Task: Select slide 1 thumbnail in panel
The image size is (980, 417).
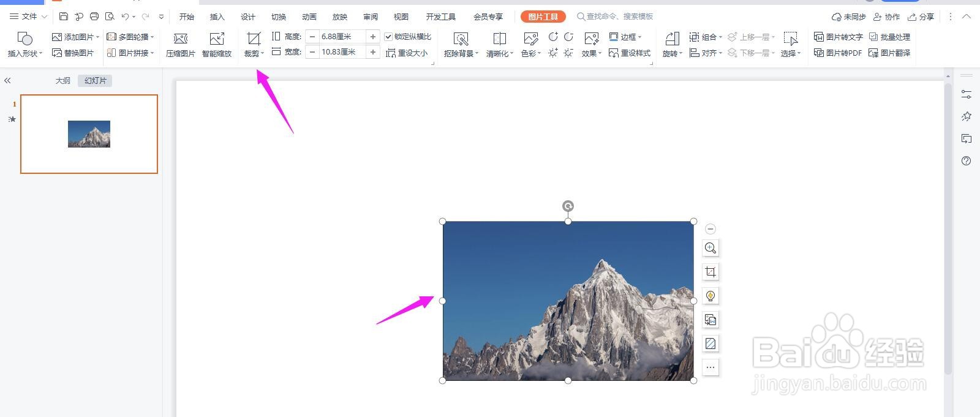Action: (x=89, y=133)
